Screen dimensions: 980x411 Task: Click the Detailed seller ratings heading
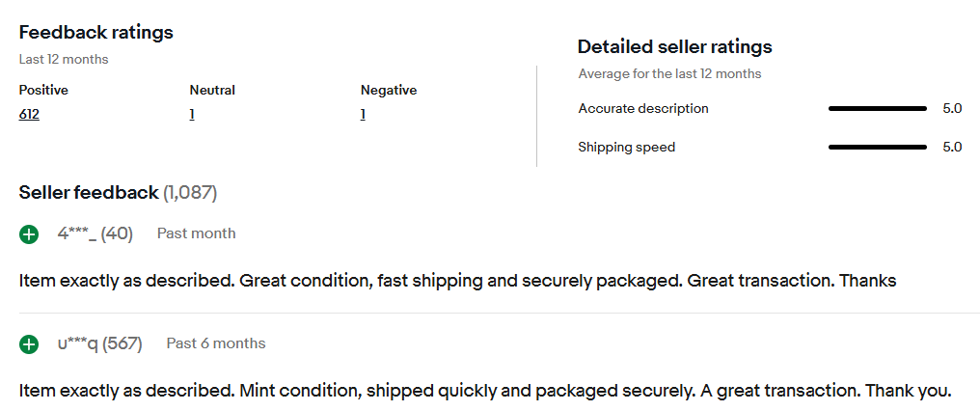pos(674,46)
